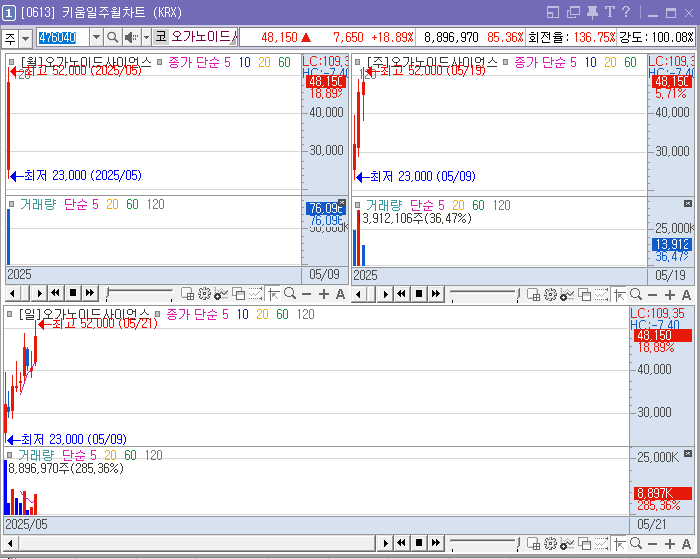700x559 pixels.
Task: Play monthly chart replay
Action: click(x=39, y=294)
